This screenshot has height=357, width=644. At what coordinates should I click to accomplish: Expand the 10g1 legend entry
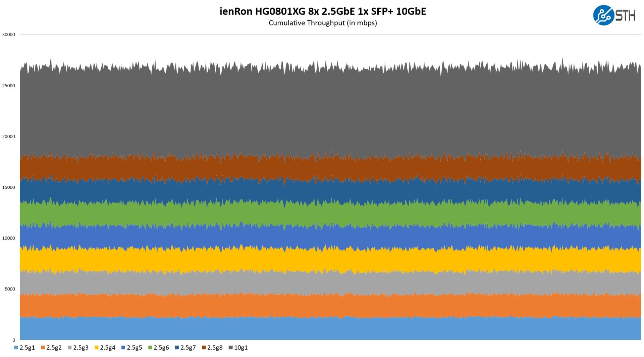tap(241, 348)
